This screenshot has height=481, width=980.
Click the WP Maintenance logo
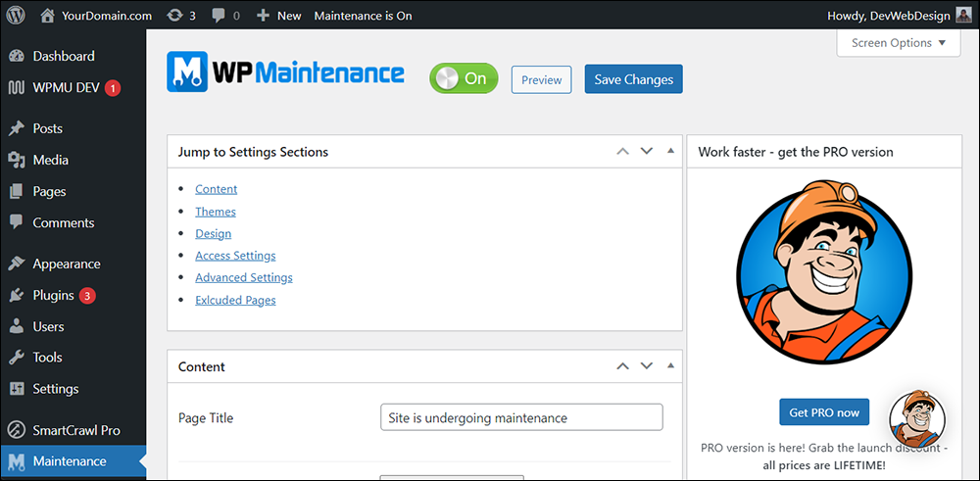pyautogui.click(x=285, y=72)
